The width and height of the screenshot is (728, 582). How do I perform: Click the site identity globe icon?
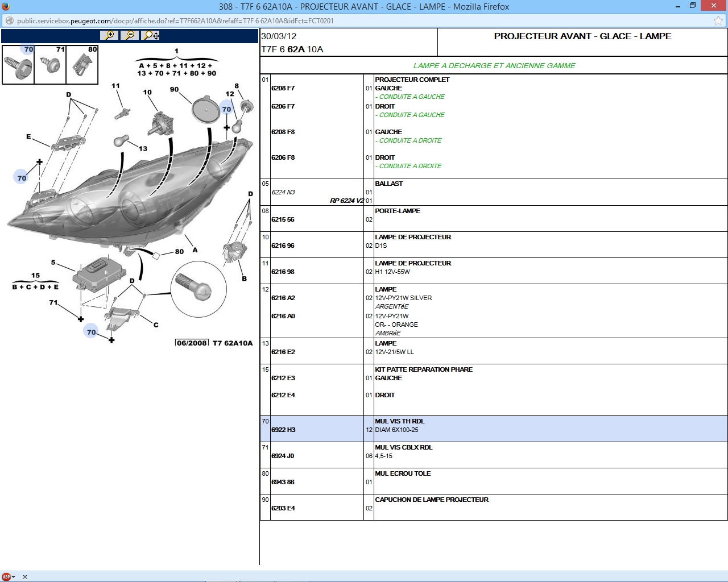pos(9,21)
